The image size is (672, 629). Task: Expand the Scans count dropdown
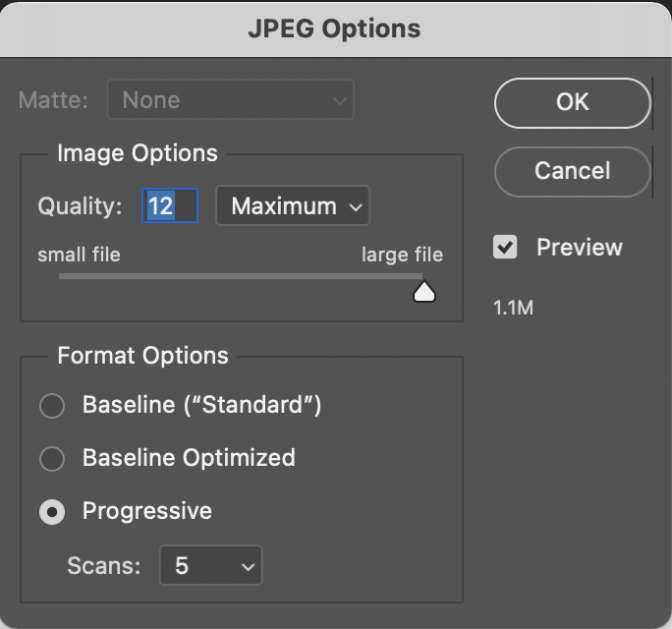[x=210, y=566]
